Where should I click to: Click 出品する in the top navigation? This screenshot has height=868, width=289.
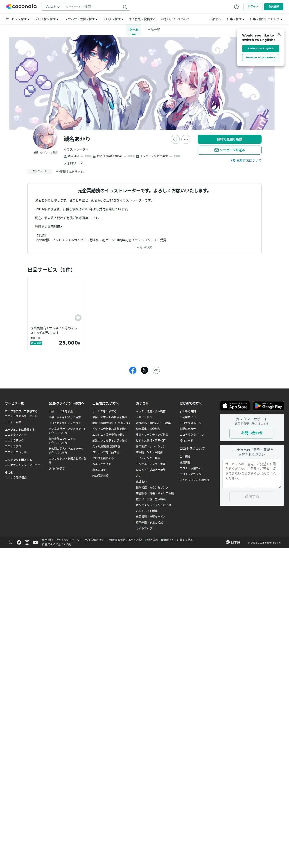point(215,19)
